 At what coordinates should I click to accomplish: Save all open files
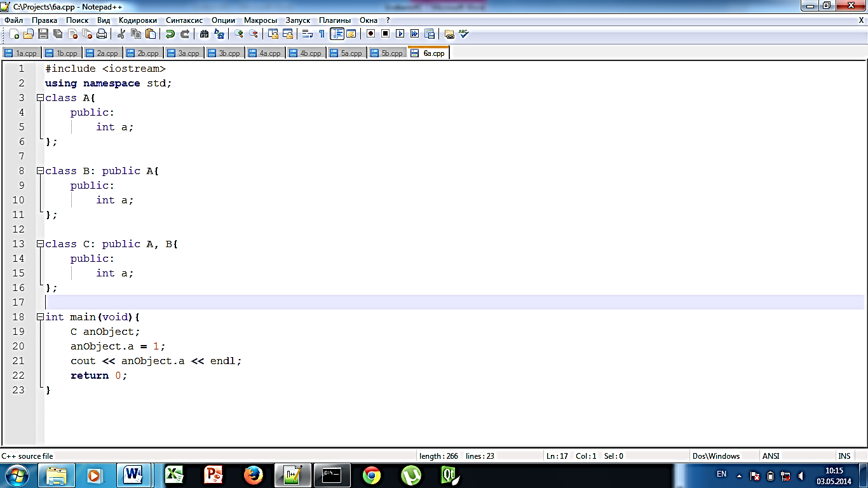[58, 34]
